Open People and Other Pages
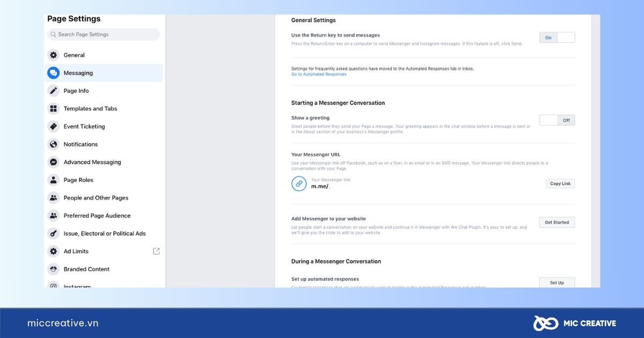This screenshot has width=644, height=338. tap(104, 198)
